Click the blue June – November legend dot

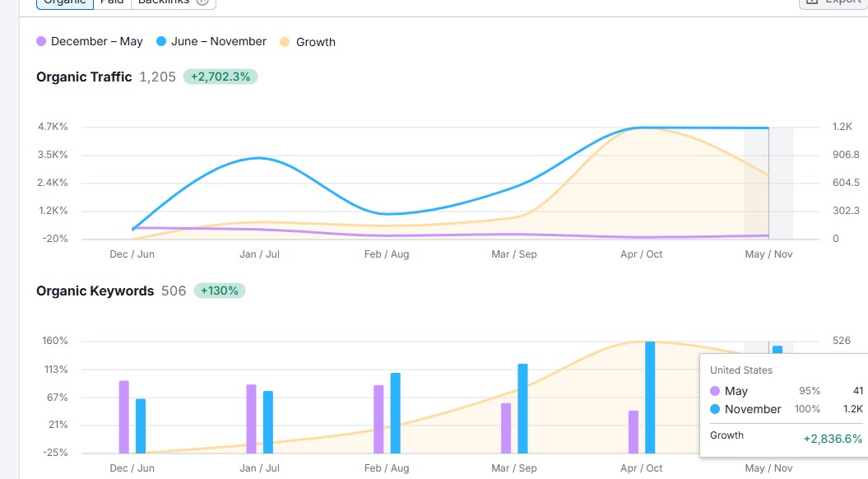click(161, 41)
